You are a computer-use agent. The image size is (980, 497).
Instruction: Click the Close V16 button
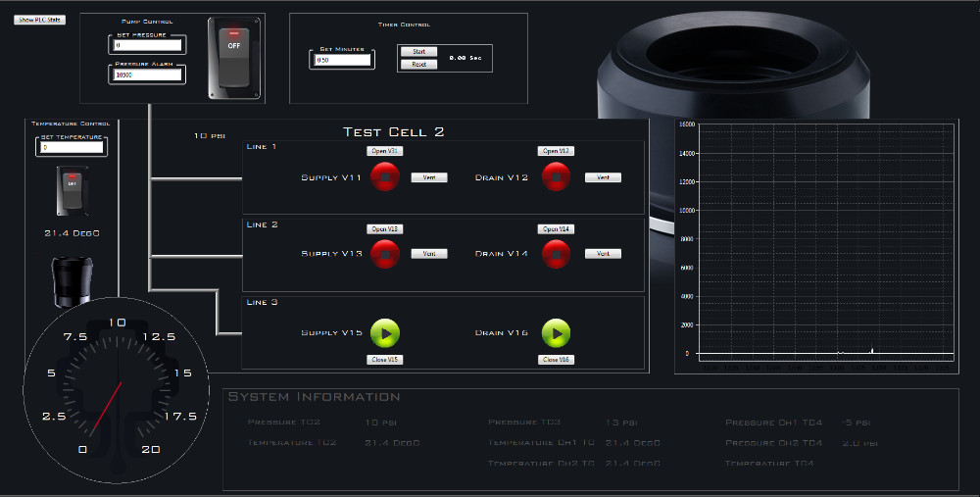pyautogui.click(x=556, y=360)
